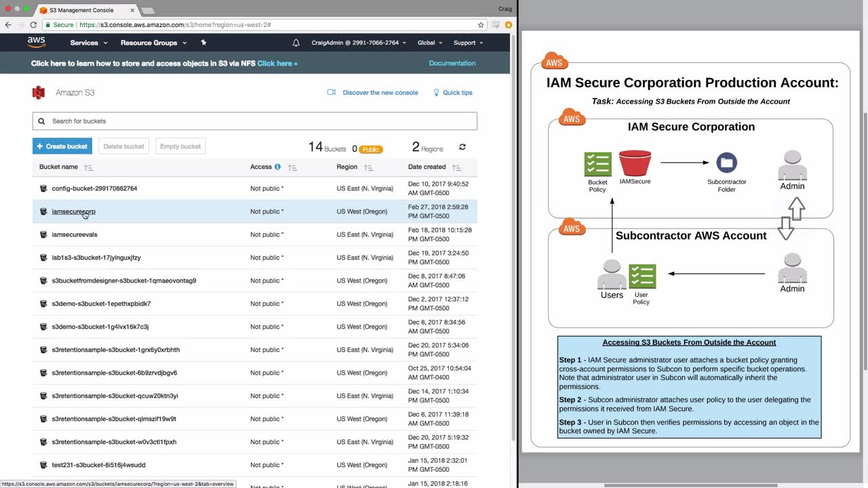Click the Create bucket button
This screenshot has width=868, height=488.
pyautogui.click(x=62, y=146)
